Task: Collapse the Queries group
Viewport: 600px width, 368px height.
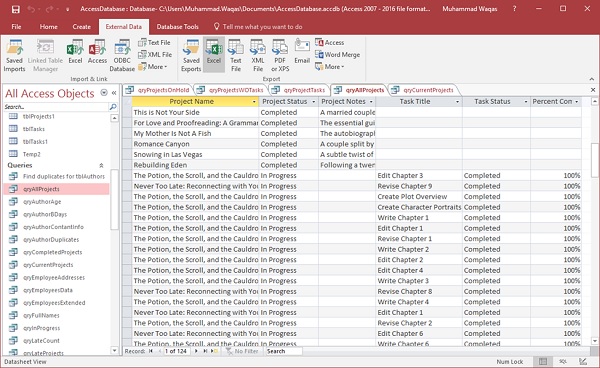Action: pyautogui.click(x=101, y=166)
